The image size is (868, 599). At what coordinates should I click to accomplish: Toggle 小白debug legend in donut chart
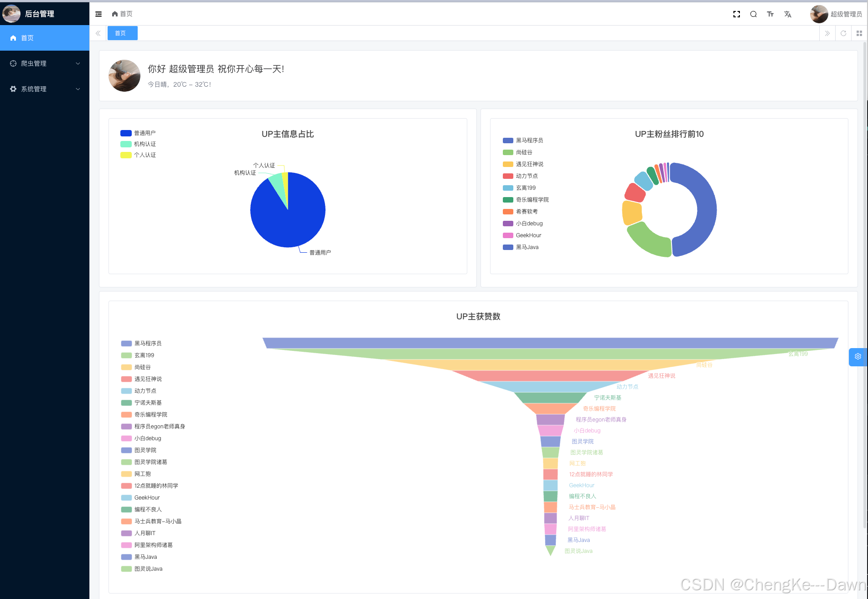[x=523, y=224]
